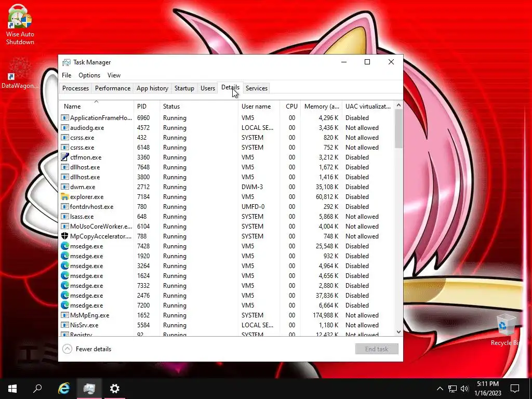Click the vertical scrollbar thumb
The image size is (532, 399).
click(398, 129)
